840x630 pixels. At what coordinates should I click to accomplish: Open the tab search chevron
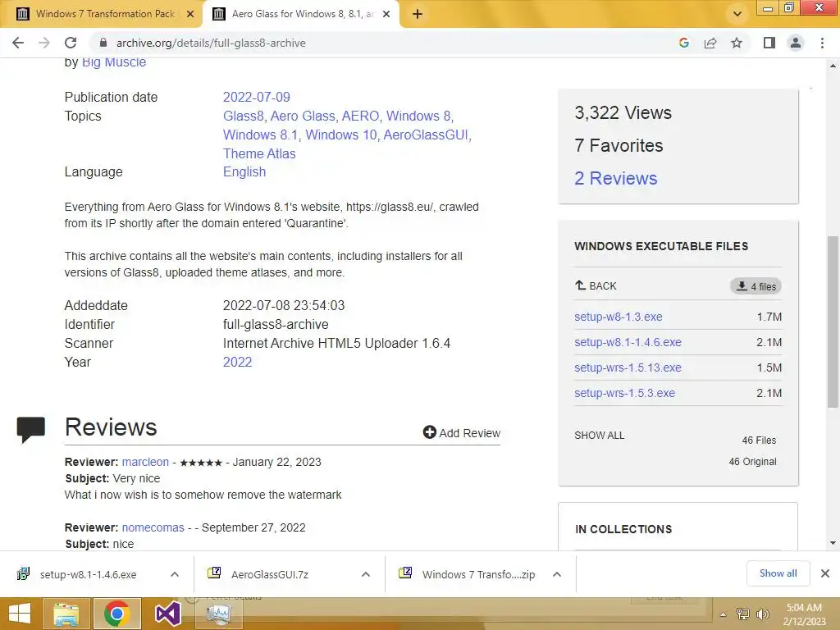coord(737,14)
